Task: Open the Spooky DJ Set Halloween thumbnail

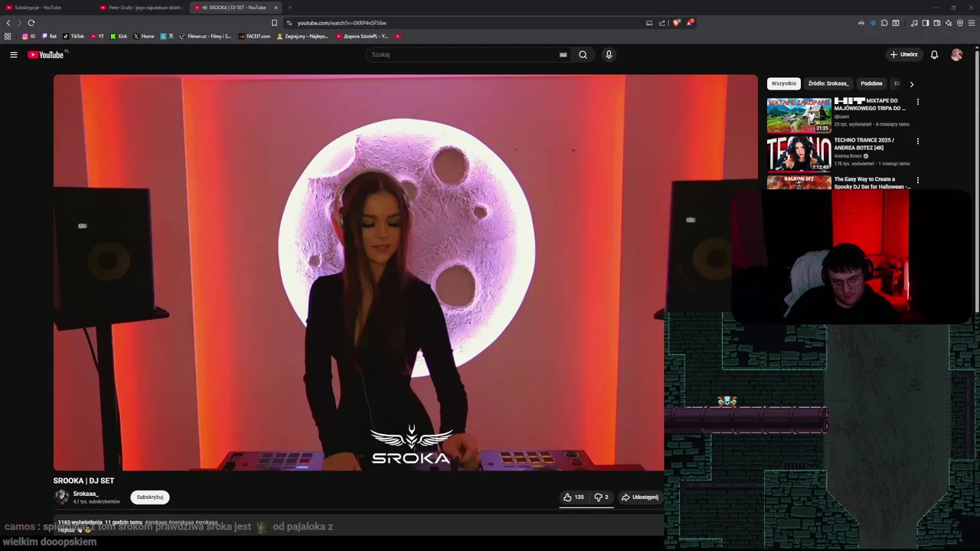Action: pos(799,182)
